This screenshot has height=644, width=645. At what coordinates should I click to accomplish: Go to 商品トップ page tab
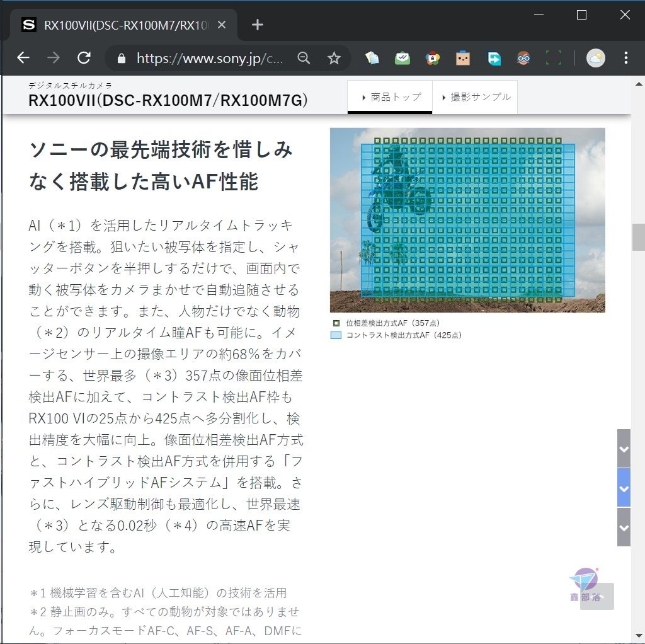tap(390, 97)
